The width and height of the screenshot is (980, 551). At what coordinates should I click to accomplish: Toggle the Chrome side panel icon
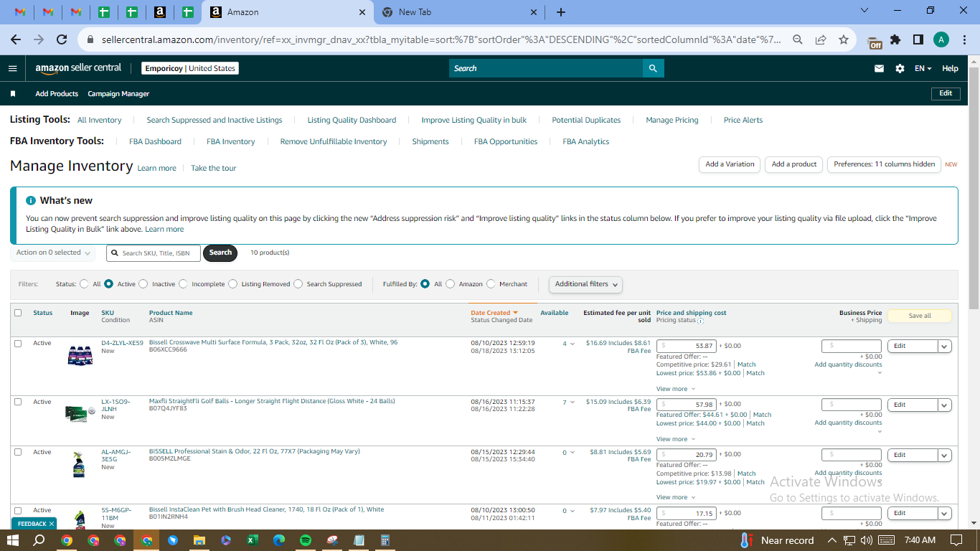coord(918,39)
